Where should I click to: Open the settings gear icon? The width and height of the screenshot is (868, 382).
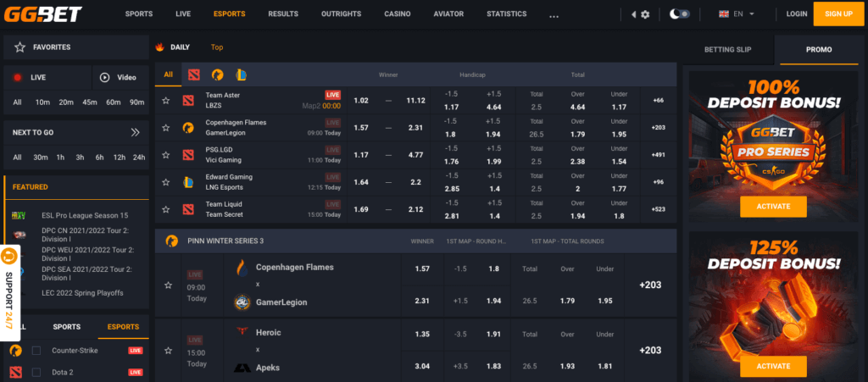point(645,14)
